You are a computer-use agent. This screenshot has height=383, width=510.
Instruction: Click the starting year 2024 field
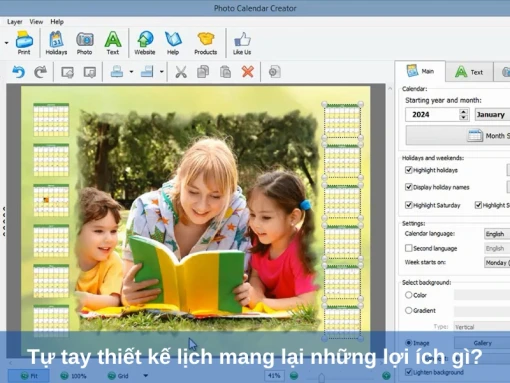click(432, 114)
